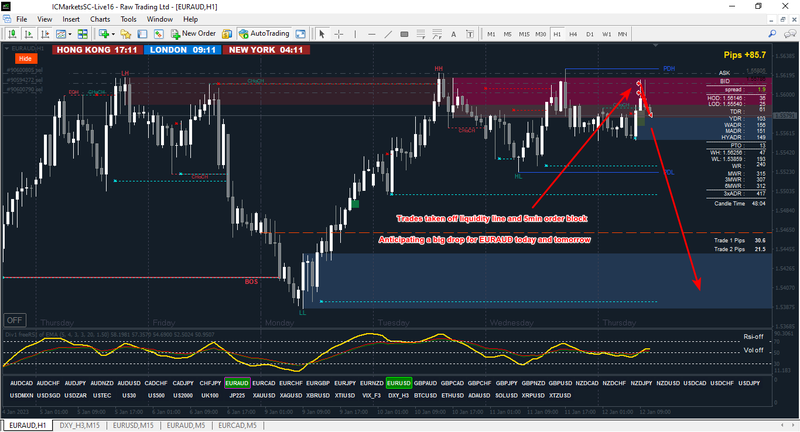Image resolution: width=800 pixels, height=432 pixels.
Task: Switch timeframe to MN
Action: (622, 34)
